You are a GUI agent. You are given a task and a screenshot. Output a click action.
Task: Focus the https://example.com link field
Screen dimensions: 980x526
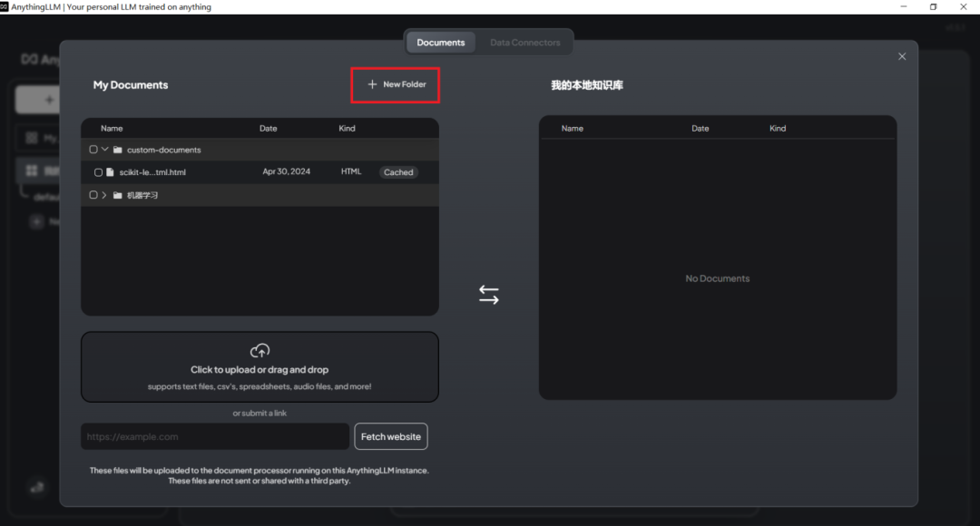point(215,436)
